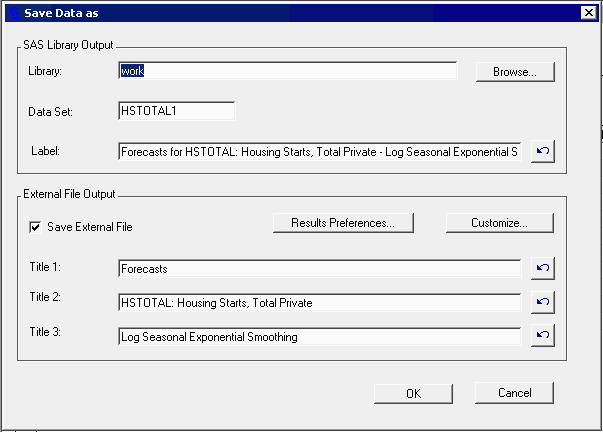603x432 pixels.
Task: Click into the Library text field
Action: coord(287,71)
